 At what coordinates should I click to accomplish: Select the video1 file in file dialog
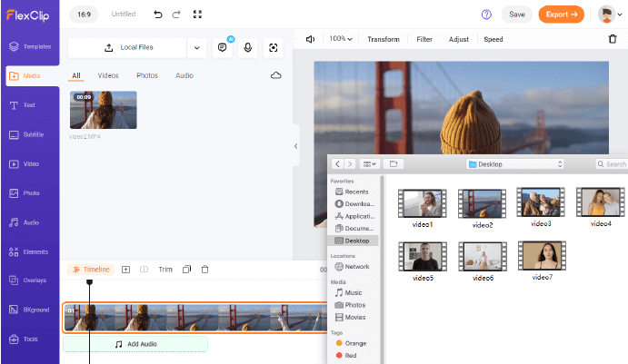click(x=422, y=209)
